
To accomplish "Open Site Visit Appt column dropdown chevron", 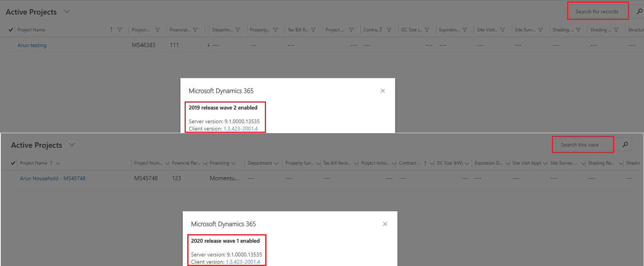I will [545, 163].
